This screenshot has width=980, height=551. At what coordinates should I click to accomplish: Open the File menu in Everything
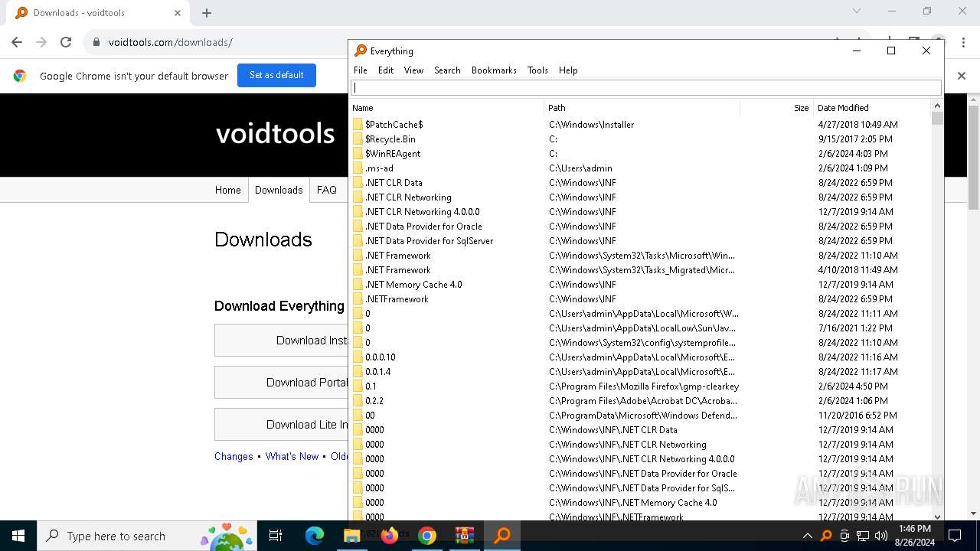pyautogui.click(x=361, y=70)
